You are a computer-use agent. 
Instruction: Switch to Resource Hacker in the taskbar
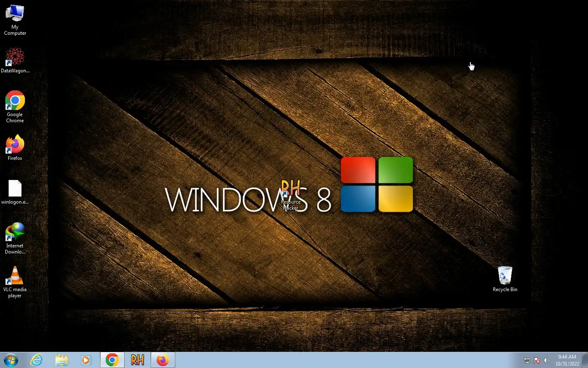click(x=138, y=360)
